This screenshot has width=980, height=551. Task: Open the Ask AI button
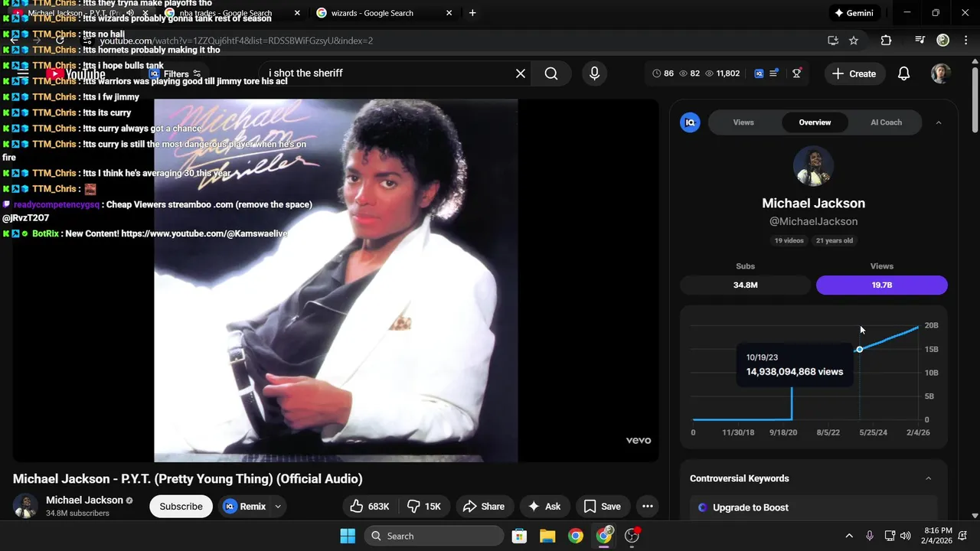point(544,507)
